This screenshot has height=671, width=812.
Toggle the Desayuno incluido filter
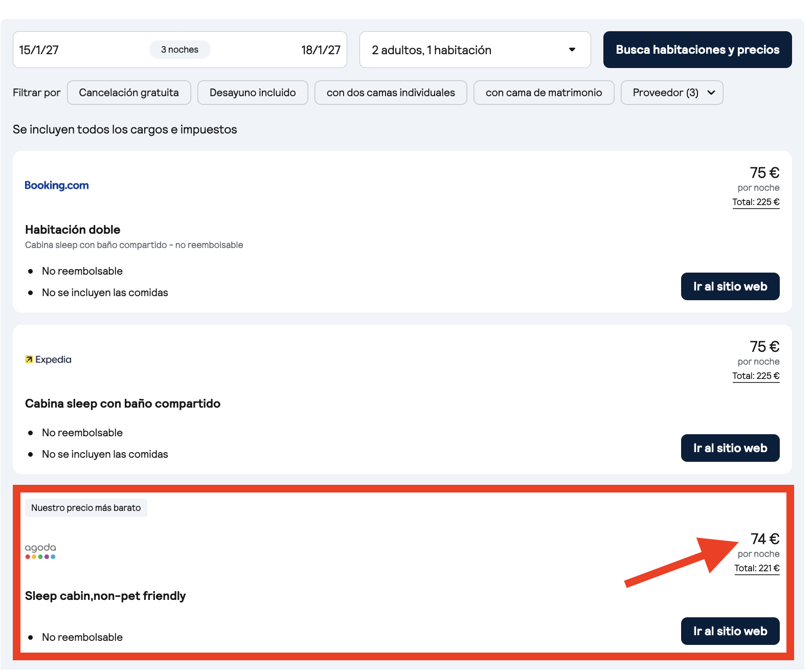point(253,93)
